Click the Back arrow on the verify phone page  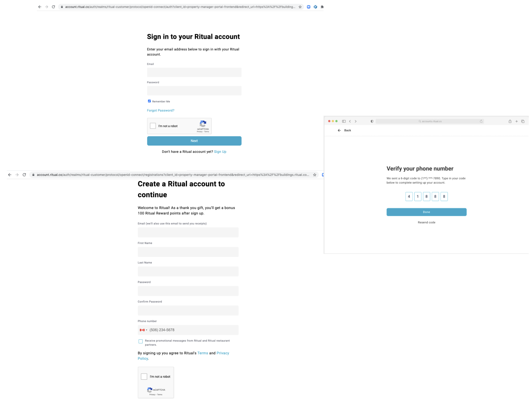339,130
